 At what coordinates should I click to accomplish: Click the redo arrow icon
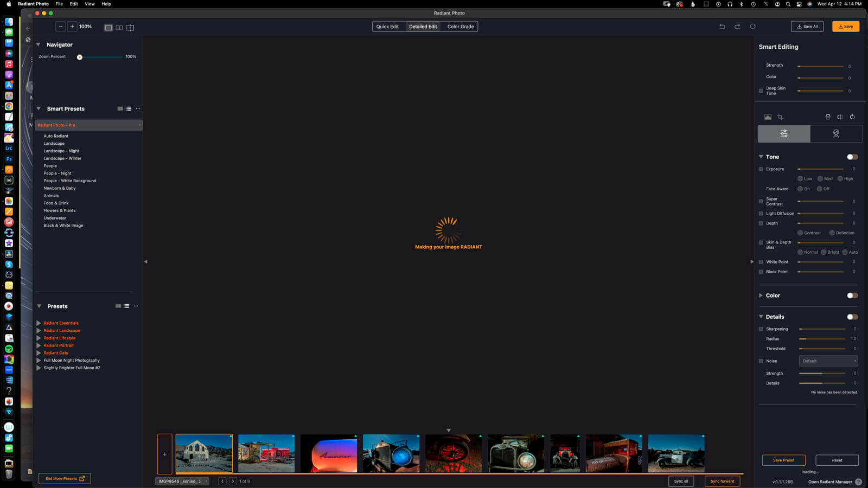pos(737,27)
